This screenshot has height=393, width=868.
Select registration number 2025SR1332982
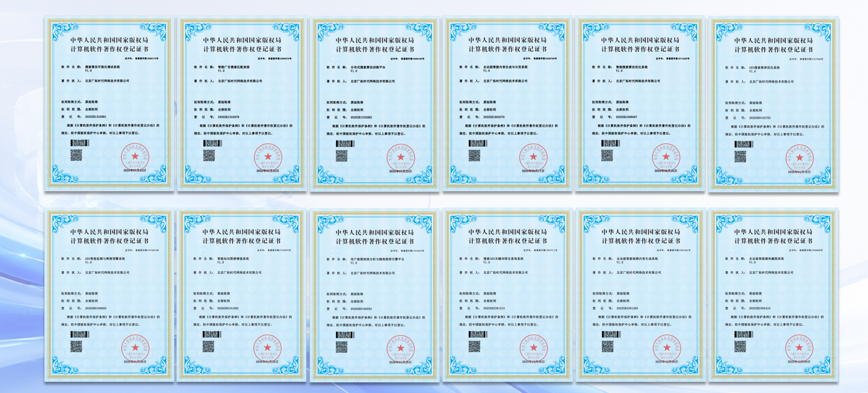coord(361,117)
